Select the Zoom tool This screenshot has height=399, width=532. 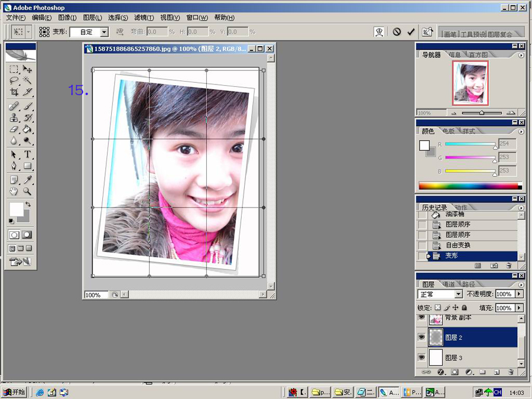click(x=28, y=192)
